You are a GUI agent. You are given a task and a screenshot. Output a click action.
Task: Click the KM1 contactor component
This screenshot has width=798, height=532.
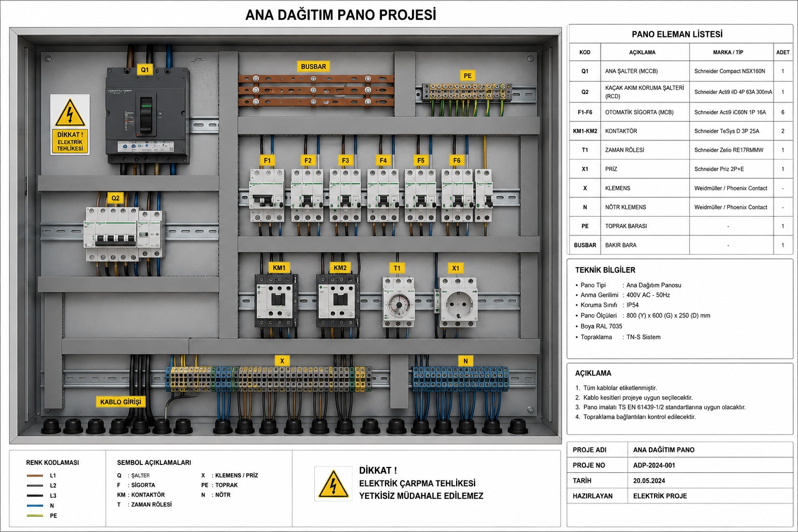pos(276,301)
